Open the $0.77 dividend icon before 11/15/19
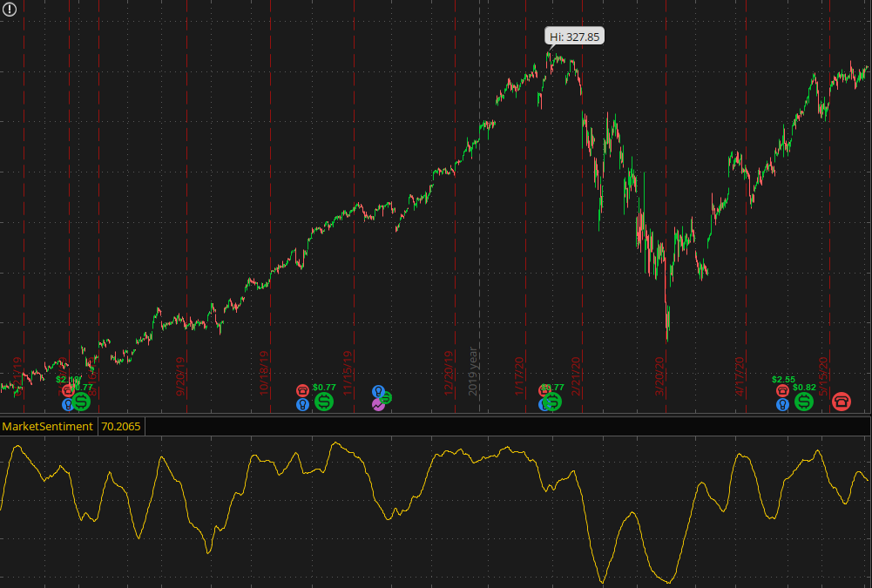 324,402
